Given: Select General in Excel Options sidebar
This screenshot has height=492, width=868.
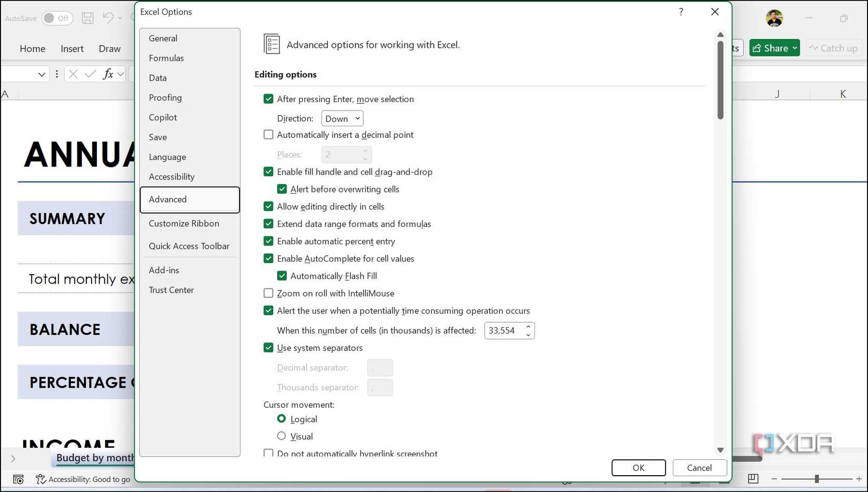Looking at the screenshot, I should click(x=190, y=38).
